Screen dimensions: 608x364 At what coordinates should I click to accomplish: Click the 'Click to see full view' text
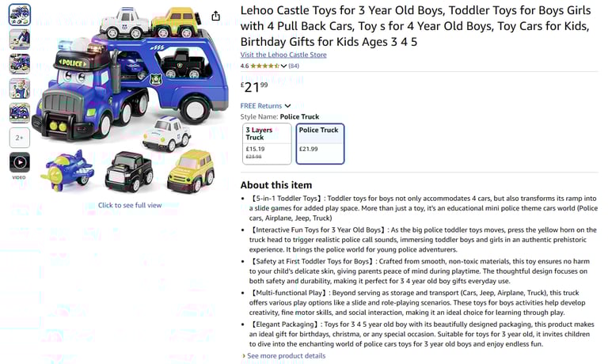pyautogui.click(x=130, y=205)
